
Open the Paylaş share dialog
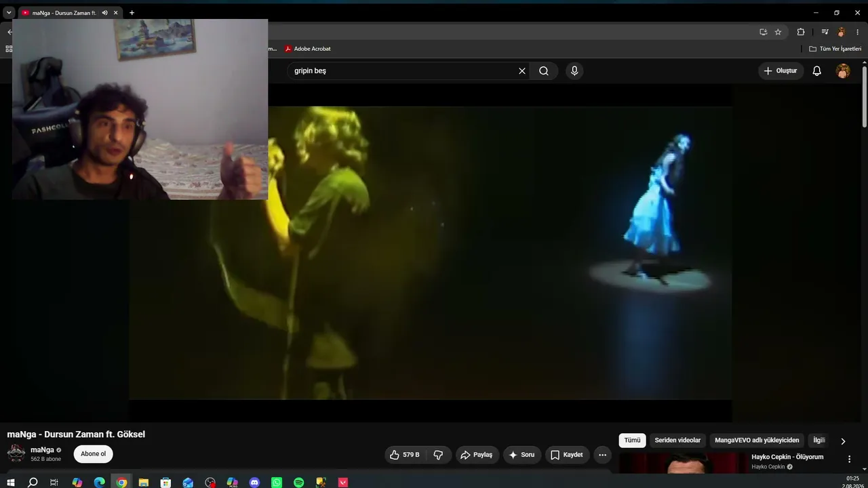point(476,455)
